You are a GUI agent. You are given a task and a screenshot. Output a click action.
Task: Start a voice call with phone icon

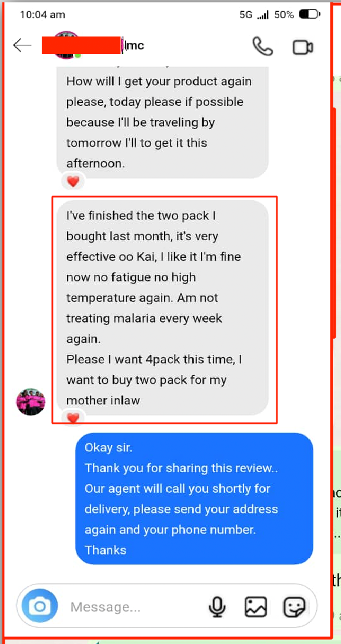[263, 46]
